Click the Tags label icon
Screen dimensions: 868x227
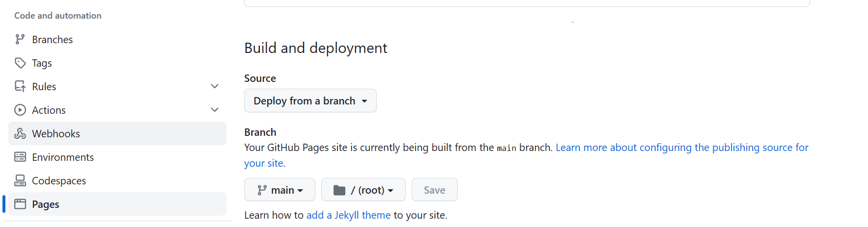coord(20,63)
